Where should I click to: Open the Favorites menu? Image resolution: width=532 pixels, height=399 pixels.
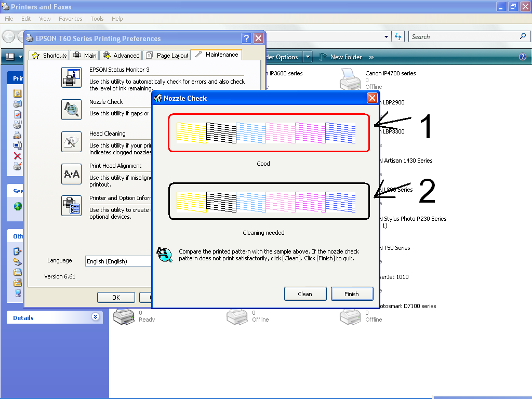(71, 19)
